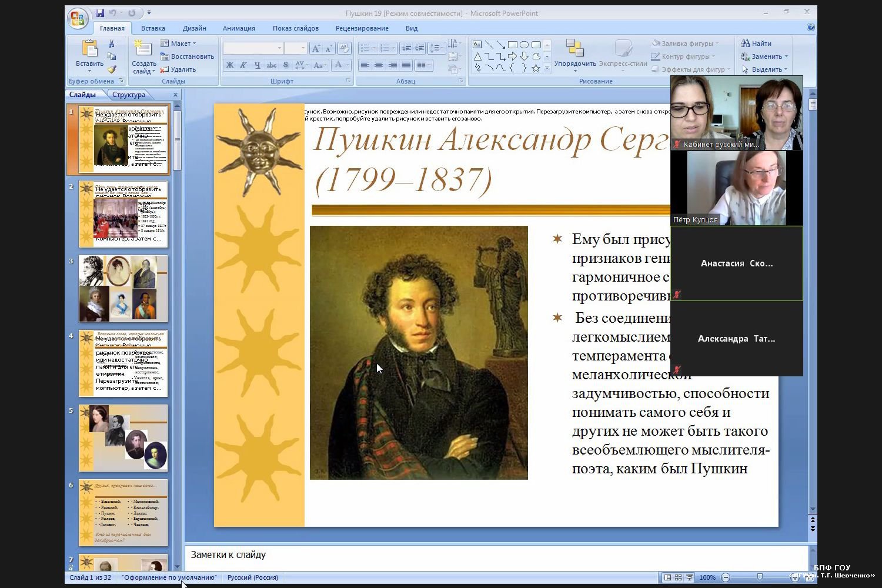The image size is (882, 588).
Task: Click the 100% zoom level button
Action: [x=707, y=577]
